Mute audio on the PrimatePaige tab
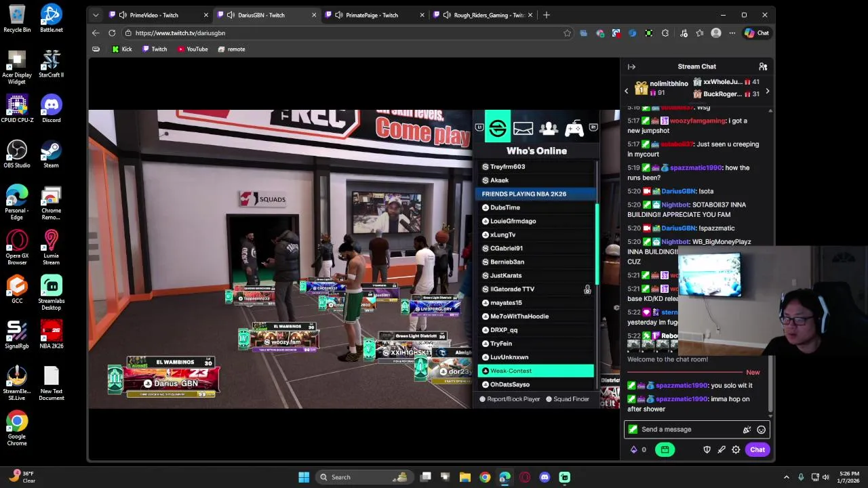 coord(338,15)
